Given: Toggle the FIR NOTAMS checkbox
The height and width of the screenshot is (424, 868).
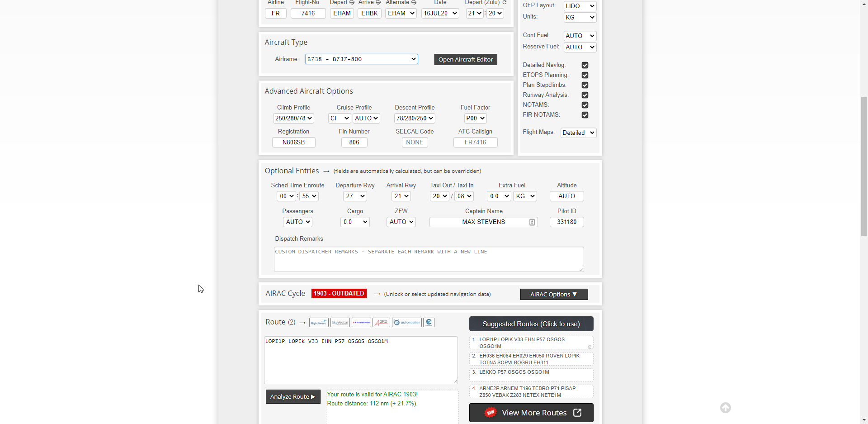Looking at the screenshot, I should (x=585, y=115).
